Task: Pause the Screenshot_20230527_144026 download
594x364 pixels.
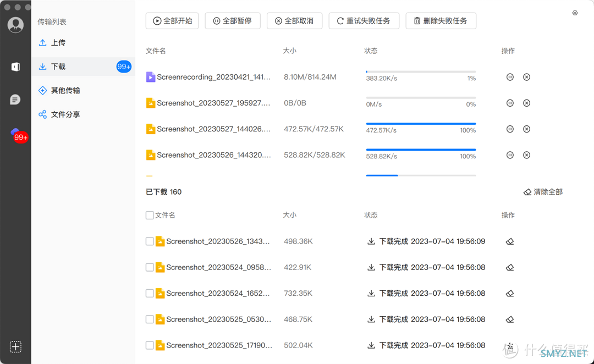Action: (x=510, y=129)
